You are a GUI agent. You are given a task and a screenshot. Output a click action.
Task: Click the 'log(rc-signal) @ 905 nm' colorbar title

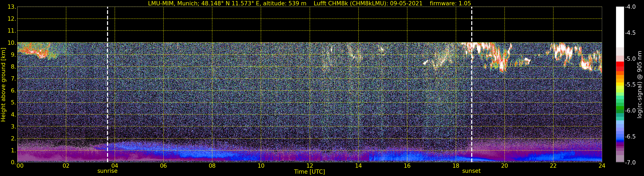[x=640, y=85]
